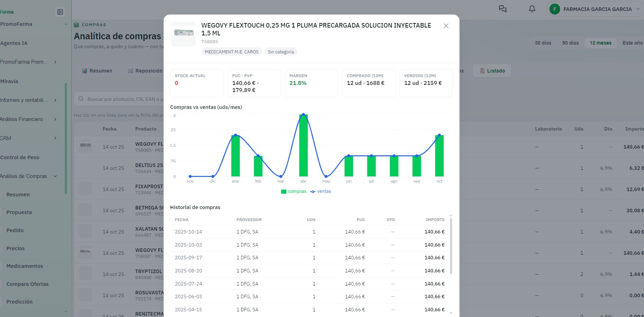Switch to the Resumen tab
The height and width of the screenshot is (317, 644).
pyautogui.click(x=97, y=71)
